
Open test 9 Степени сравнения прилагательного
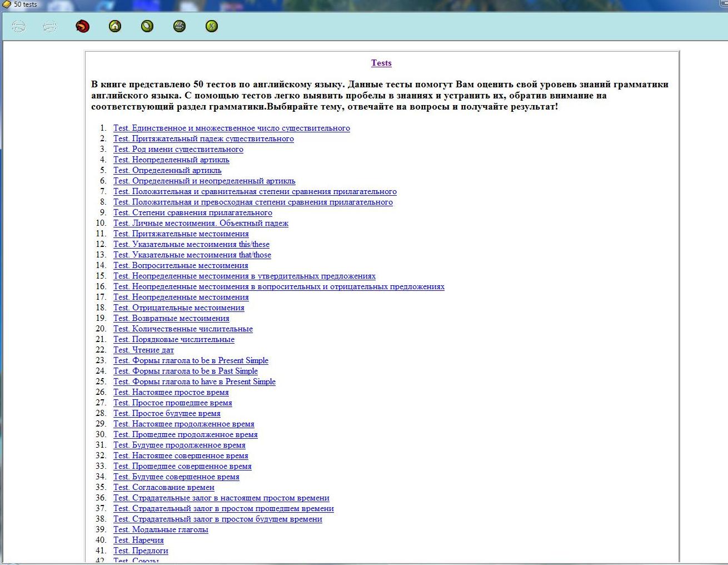(x=193, y=212)
